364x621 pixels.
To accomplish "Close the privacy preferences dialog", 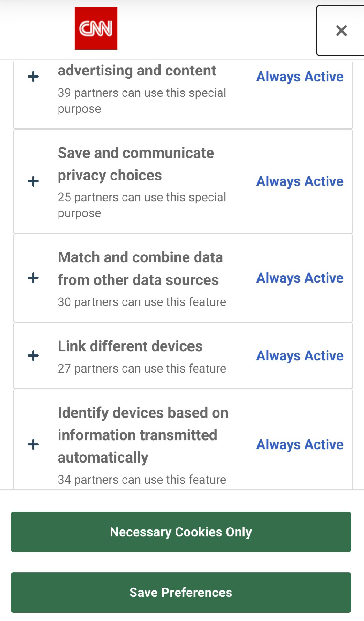I will (x=341, y=31).
